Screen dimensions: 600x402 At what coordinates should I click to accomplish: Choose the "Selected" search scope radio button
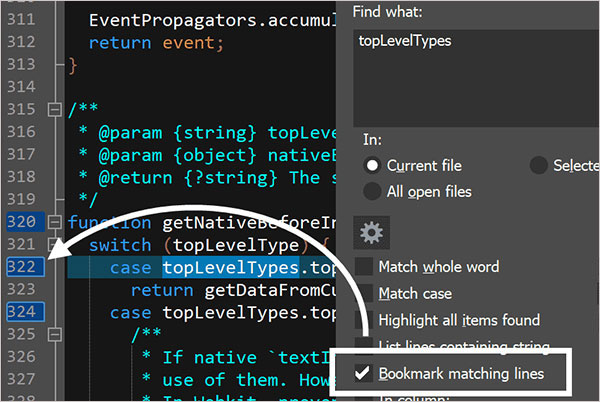coord(539,165)
